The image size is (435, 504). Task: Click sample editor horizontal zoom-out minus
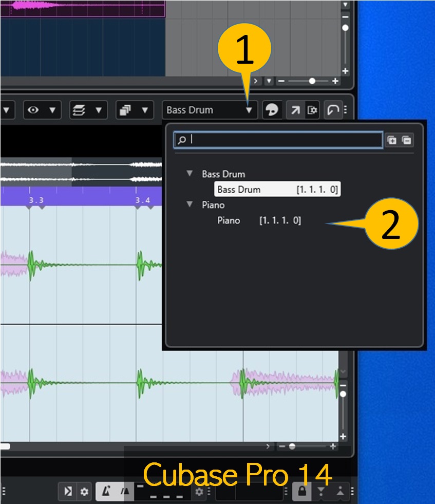[x=282, y=446]
